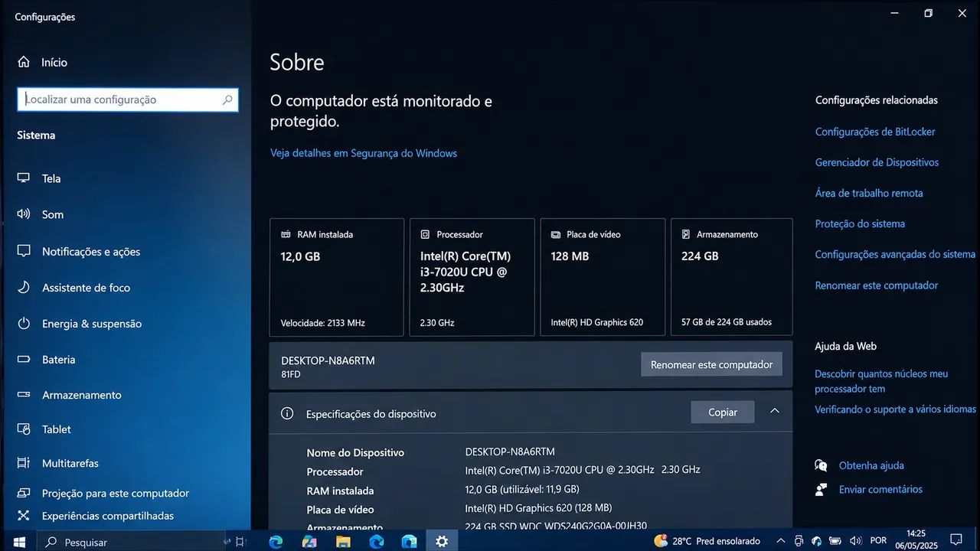The width and height of the screenshot is (980, 551).
Task: Open the Tablet settings page
Action: pyautogui.click(x=44, y=429)
